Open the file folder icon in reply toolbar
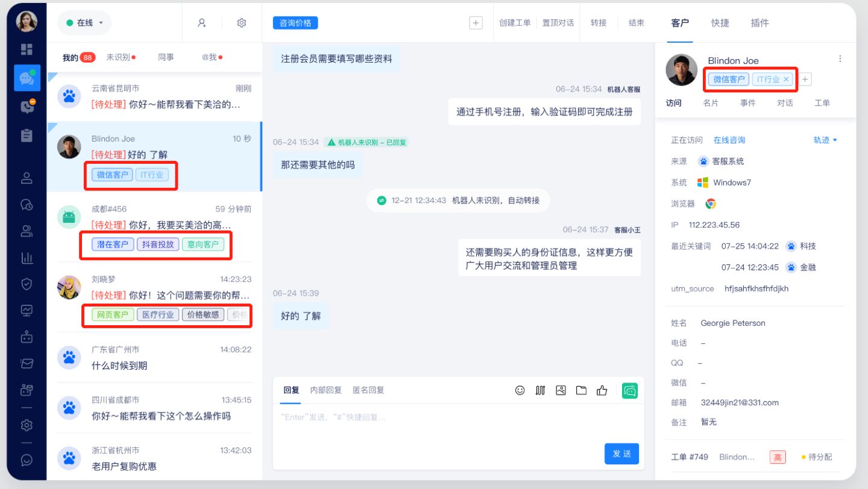868x489 pixels. (x=581, y=390)
